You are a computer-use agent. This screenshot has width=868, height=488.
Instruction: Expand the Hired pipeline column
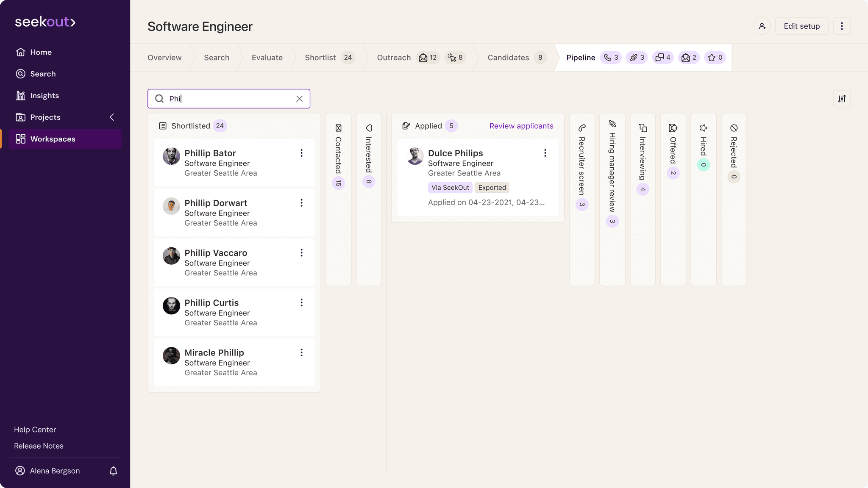(703, 146)
